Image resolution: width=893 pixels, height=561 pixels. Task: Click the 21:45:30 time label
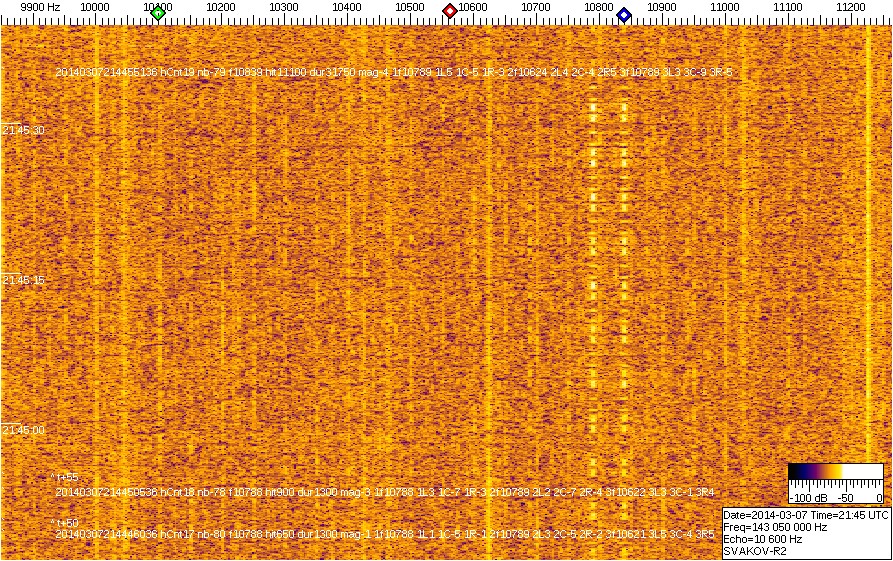(x=24, y=130)
